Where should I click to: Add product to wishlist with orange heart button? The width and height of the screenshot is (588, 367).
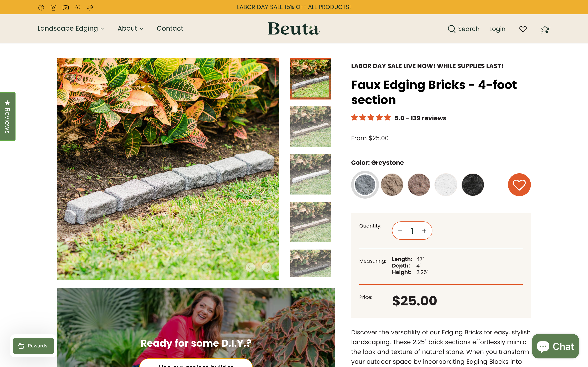[519, 185]
